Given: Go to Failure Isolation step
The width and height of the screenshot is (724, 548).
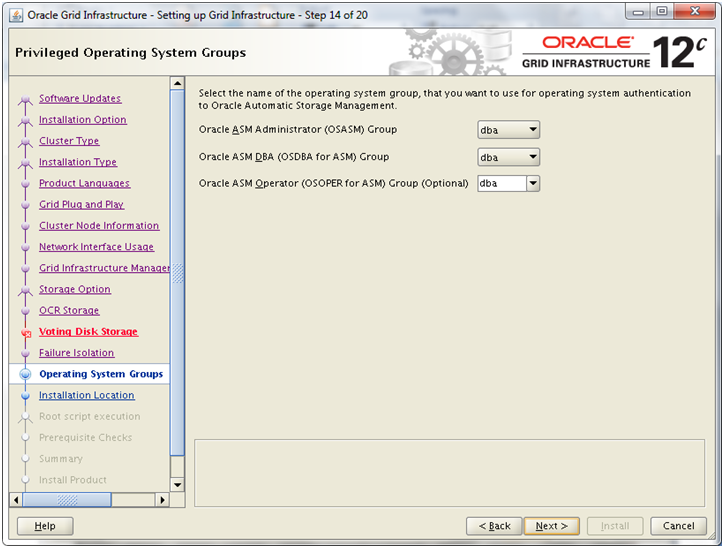Looking at the screenshot, I should coord(77,353).
